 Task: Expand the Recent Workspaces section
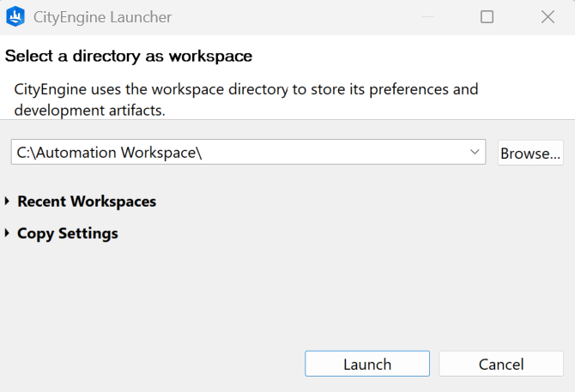click(x=7, y=201)
